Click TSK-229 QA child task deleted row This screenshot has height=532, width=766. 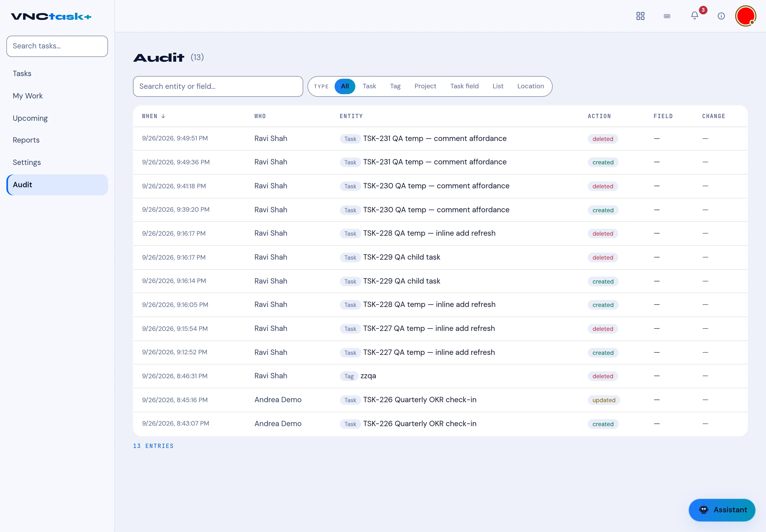pyautogui.click(x=440, y=257)
